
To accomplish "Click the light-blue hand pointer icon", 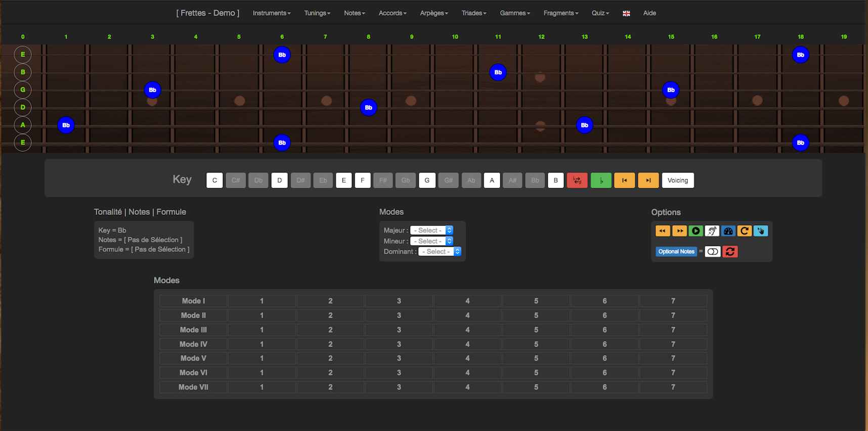I will (760, 231).
